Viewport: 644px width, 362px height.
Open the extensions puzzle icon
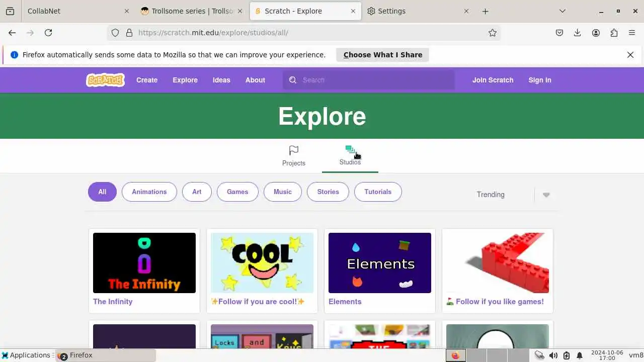(x=614, y=33)
